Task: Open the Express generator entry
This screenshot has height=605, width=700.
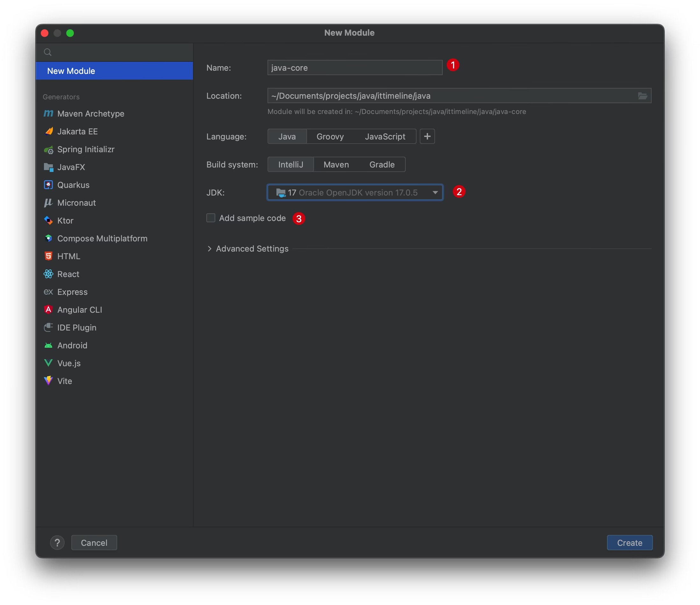Action: coord(115,292)
